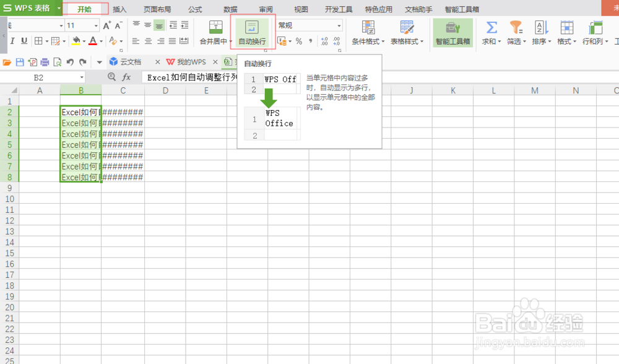Click the distributed alignment icon

[184, 41]
